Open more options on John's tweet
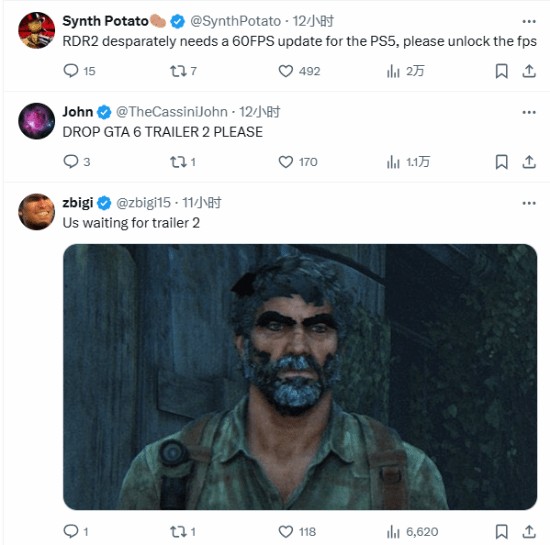The height and width of the screenshot is (545, 550). click(529, 112)
